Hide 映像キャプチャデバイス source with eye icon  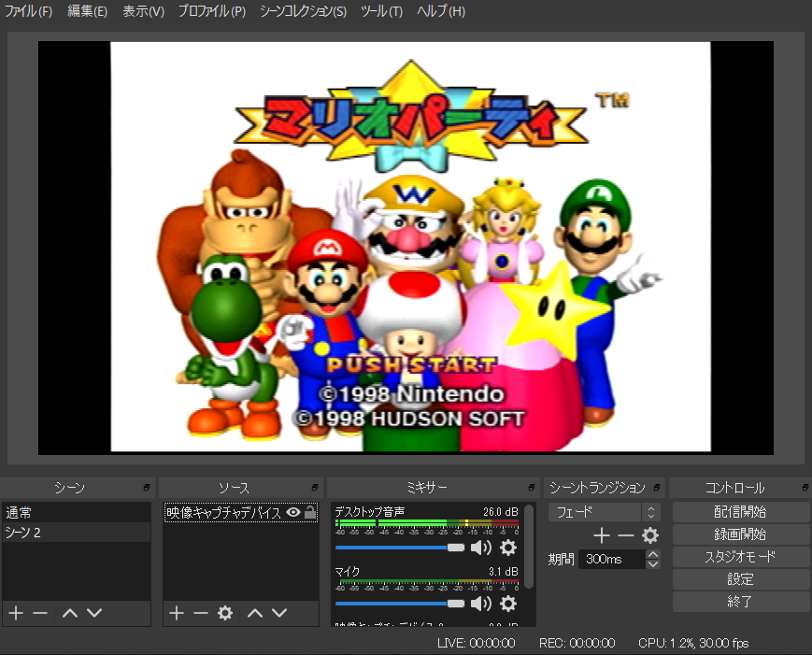point(293,513)
